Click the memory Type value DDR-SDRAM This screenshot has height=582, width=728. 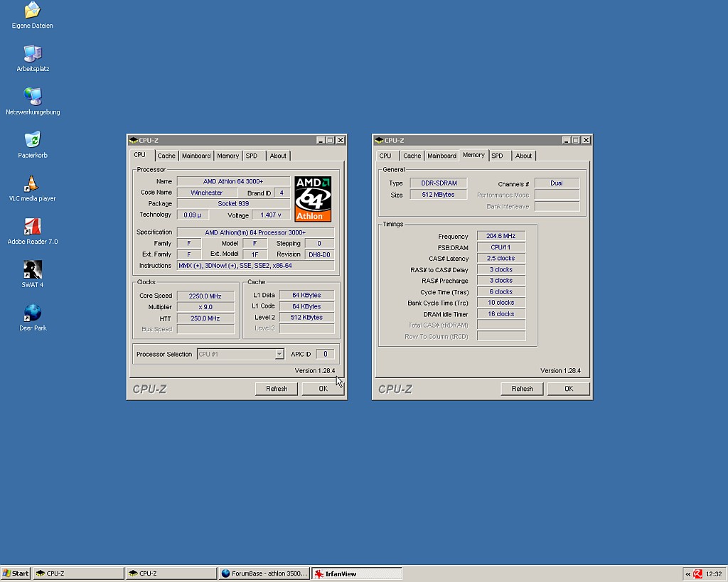click(438, 183)
